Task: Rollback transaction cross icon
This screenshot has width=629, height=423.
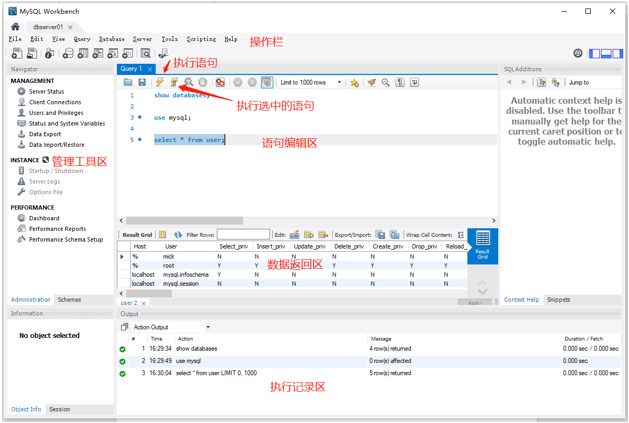Action: pyautogui.click(x=252, y=82)
